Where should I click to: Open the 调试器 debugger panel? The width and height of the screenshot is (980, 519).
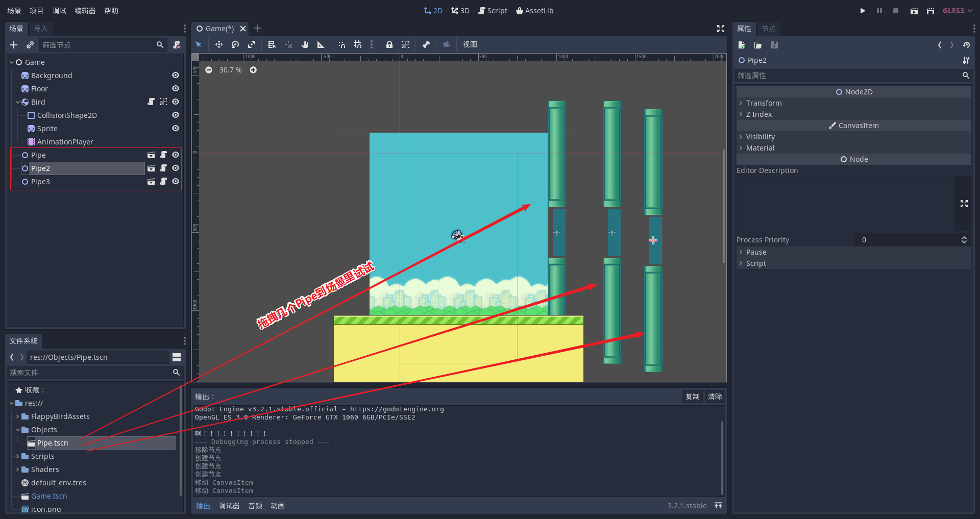click(x=229, y=506)
